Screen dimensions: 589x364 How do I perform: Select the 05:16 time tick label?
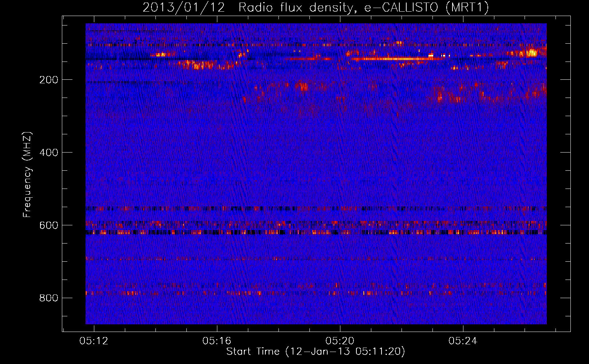tap(217, 341)
